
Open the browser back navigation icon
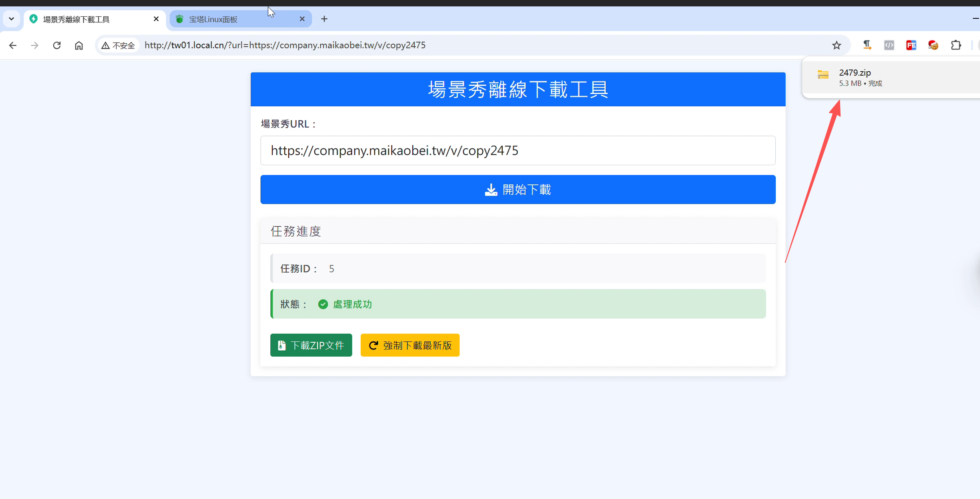click(13, 45)
